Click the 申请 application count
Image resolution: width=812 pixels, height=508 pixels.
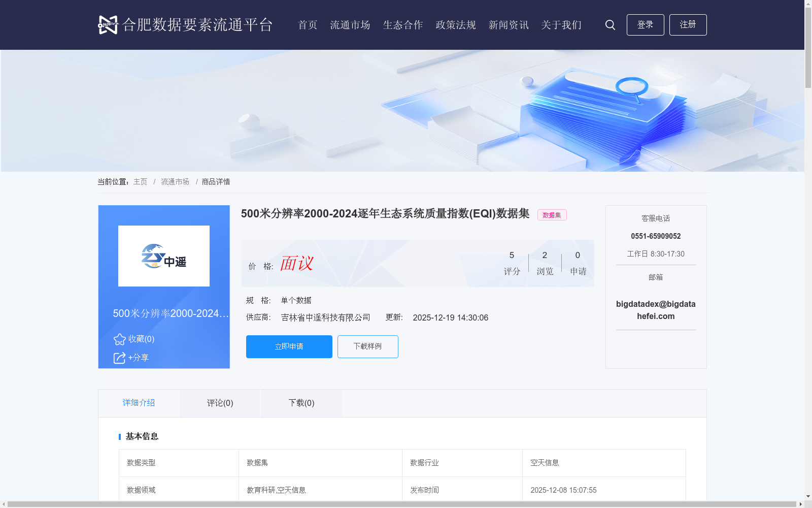(x=578, y=263)
